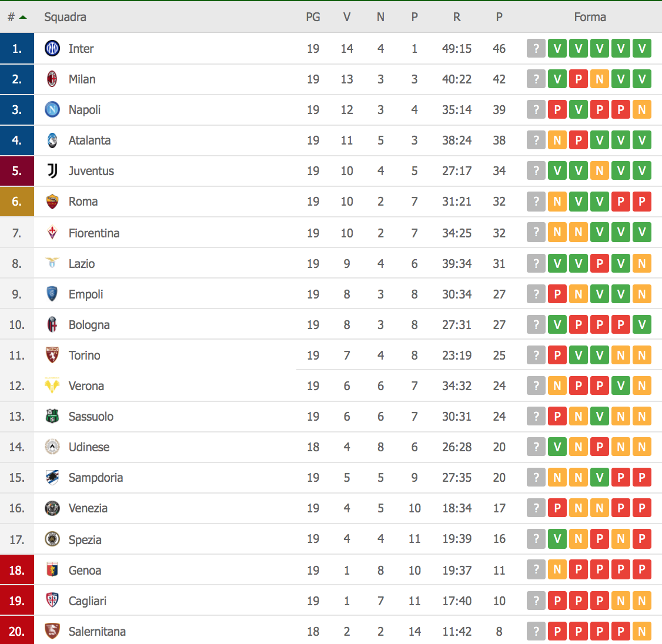Open the Atalanta team link
Image resolution: width=662 pixels, height=644 pixels.
(x=89, y=140)
